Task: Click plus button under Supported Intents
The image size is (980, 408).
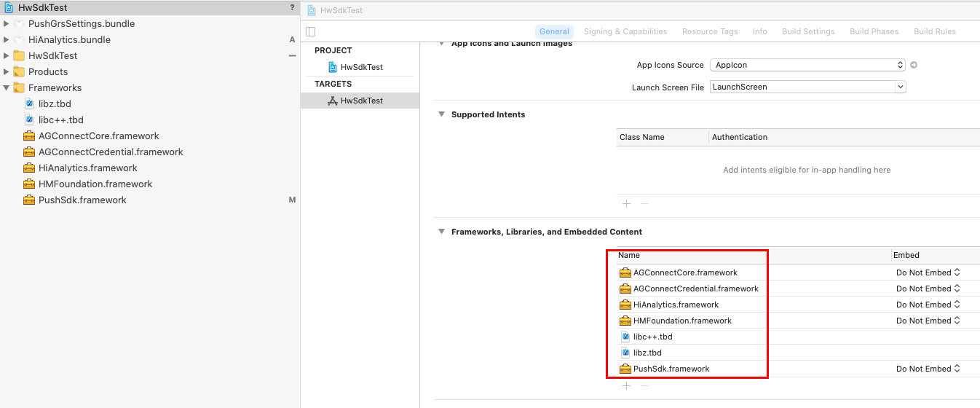Action: [x=626, y=204]
